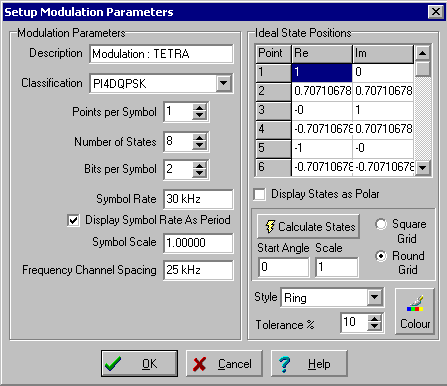
Task: Select the Im column header
Action: click(383, 54)
